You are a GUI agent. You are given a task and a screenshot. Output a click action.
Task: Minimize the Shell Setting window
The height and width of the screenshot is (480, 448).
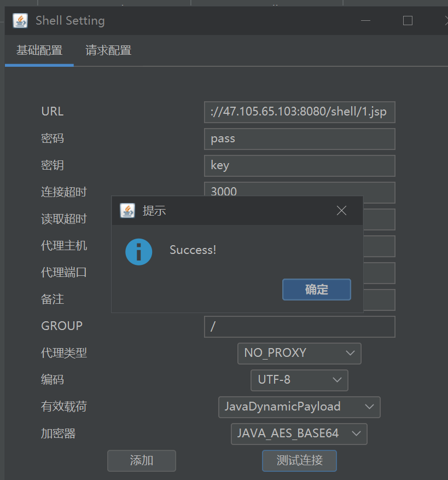[365, 20]
